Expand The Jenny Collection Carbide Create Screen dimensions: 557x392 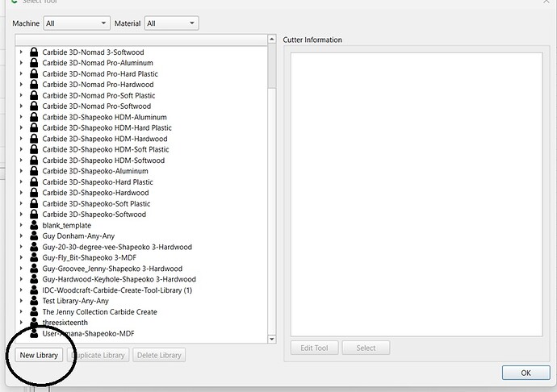coord(21,312)
